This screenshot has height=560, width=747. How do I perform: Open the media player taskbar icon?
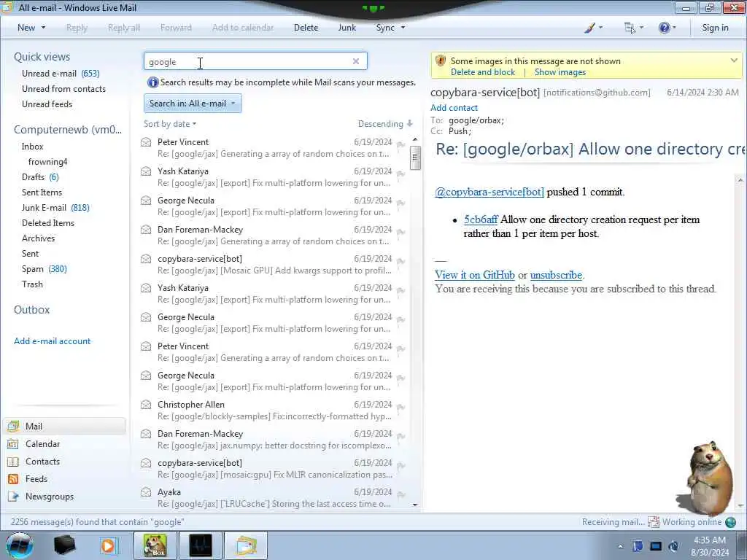(x=109, y=545)
